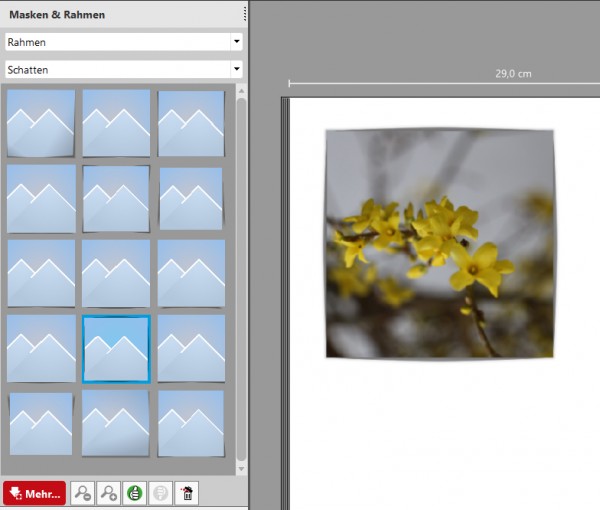This screenshot has height=510, width=600.
Task: Click the zoom out magnifier icon
Action: (x=82, y=493)
